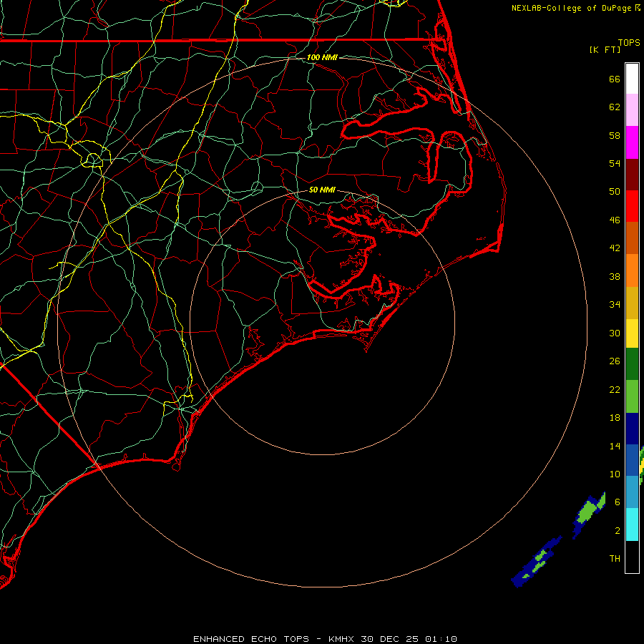Viewport: 644px width, 644px height.
Task: Click the cyan 2 kft legend swatch
Action: [x=632, y=525]
